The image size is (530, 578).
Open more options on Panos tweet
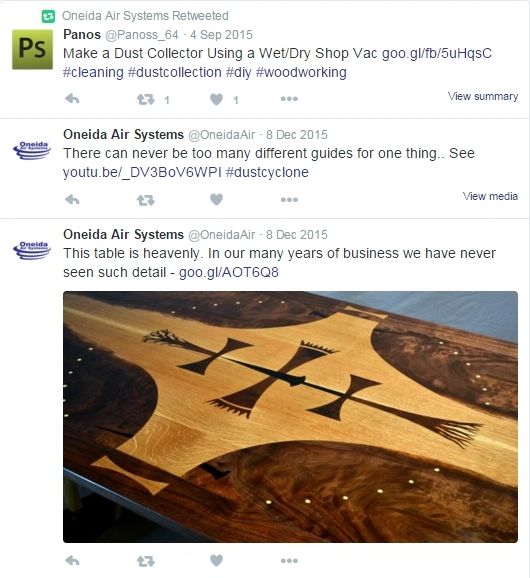pos(289,99)
